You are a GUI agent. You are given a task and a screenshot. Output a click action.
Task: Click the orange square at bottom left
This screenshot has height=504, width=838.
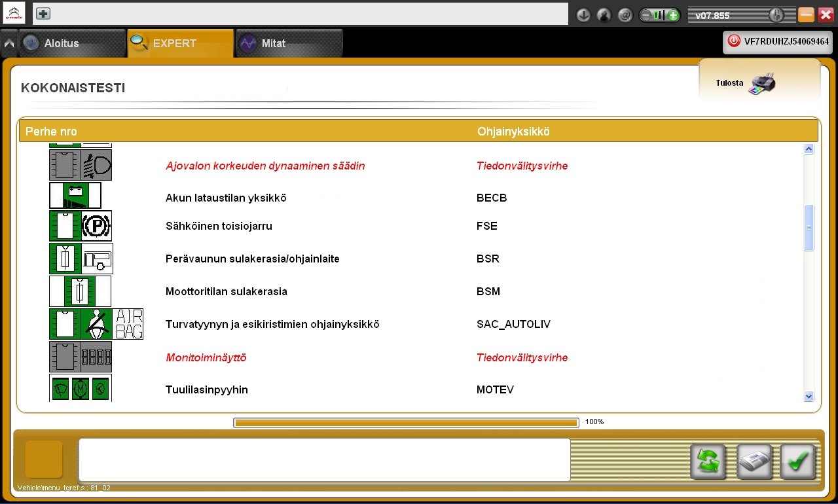tap(44, 459)
